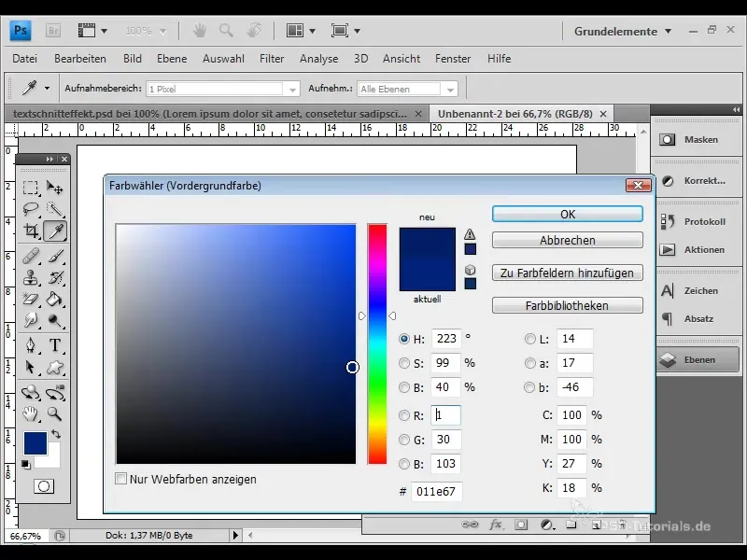Select the Zoom tool in toolbox

55,414
